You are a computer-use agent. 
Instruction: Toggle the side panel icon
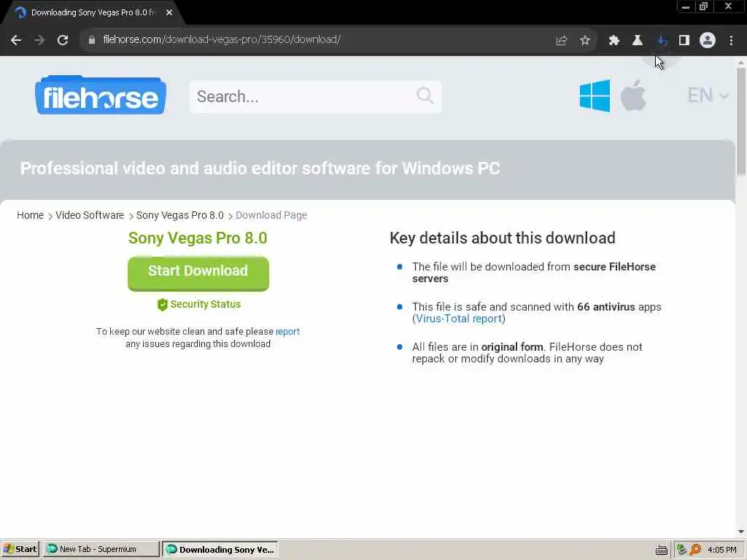(684, 41)
